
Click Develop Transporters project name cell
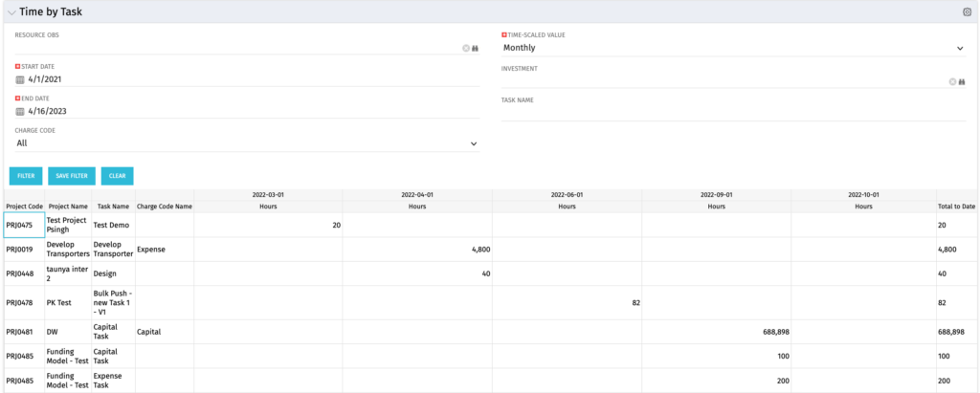coord(68,250)
